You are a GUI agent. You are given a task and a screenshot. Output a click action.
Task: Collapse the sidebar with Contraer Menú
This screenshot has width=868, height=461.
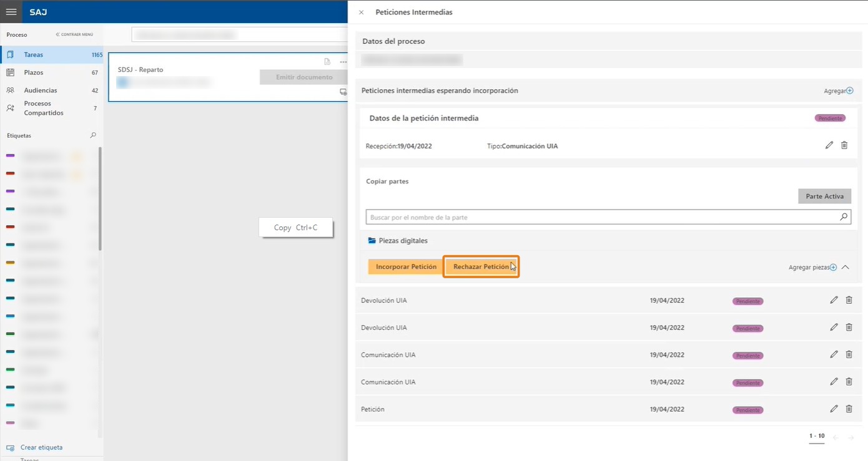pyautogui.click(x=74, y=34)
